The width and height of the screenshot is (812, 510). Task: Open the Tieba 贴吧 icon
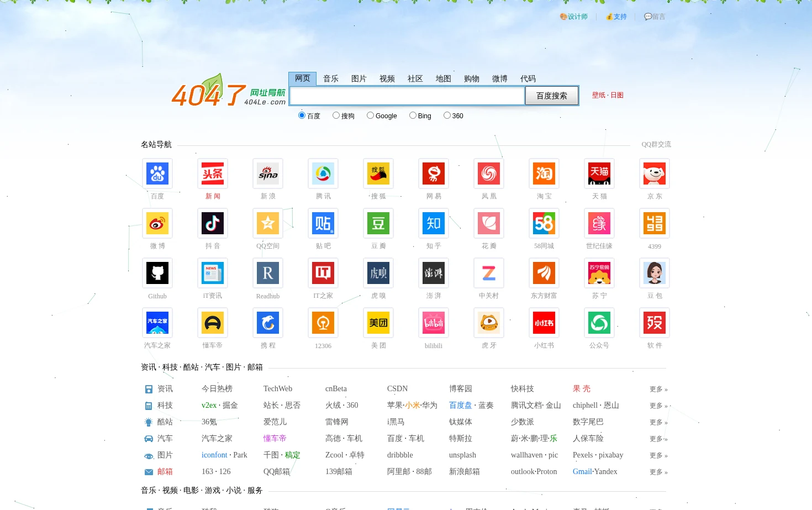click(x=323, y=223)
